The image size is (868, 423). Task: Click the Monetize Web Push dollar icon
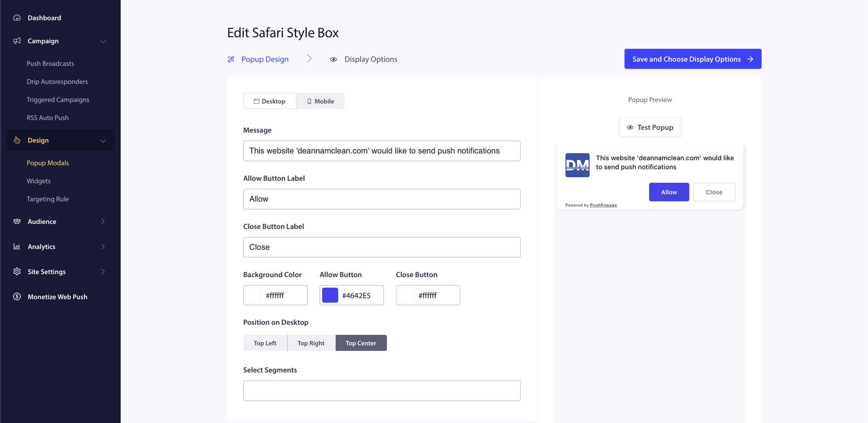(17, 297)
